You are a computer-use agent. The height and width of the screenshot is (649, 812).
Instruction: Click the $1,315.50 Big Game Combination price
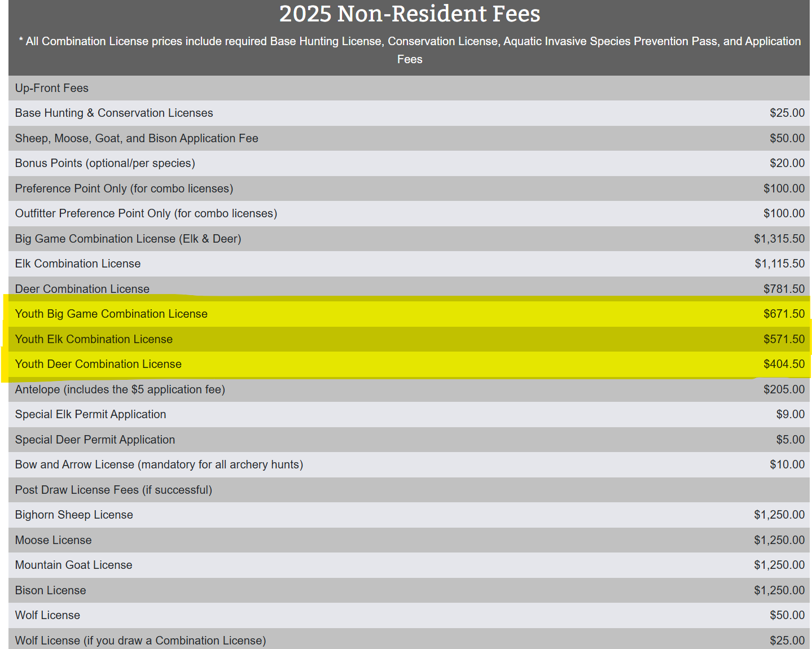[x=779, y=239]
